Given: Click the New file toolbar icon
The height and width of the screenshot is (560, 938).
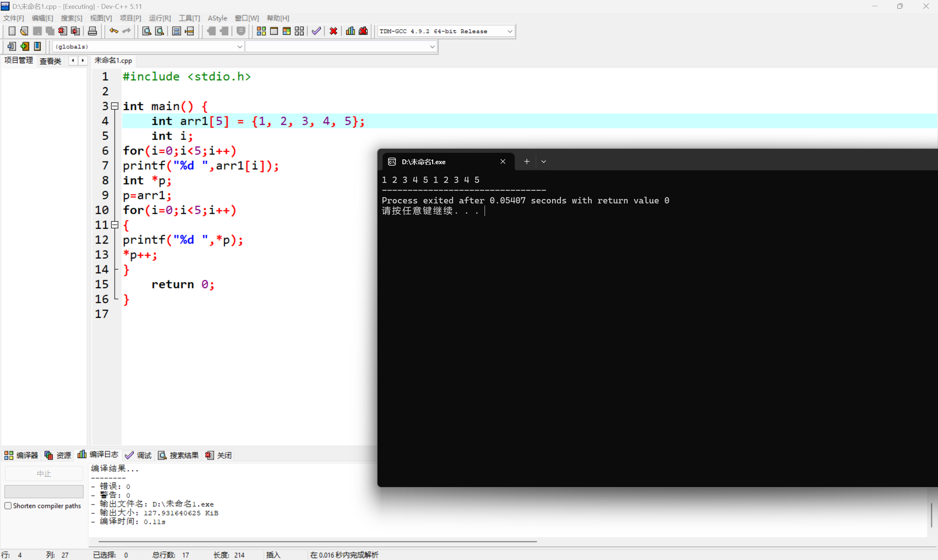Looking at the screenshot, I should click(x=12, y=31).
